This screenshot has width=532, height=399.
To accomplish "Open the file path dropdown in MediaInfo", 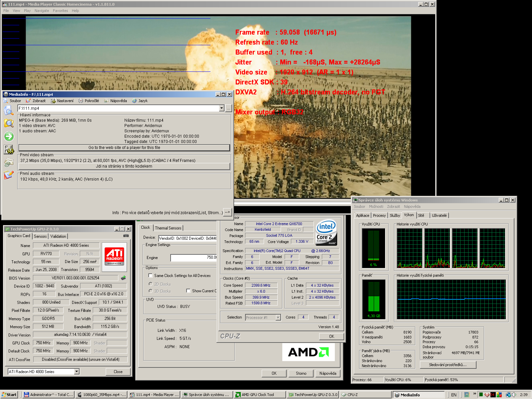I will pos(222,108).
